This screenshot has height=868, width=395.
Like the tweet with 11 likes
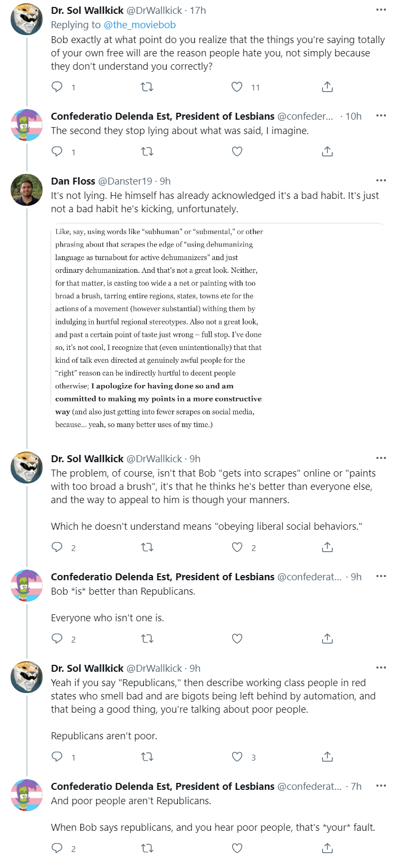[x=237, y=87]
